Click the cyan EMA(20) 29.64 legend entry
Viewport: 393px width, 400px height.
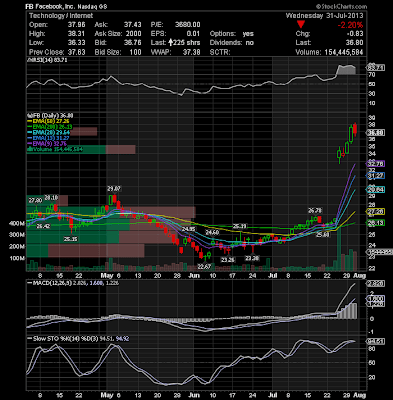click(48, 133)
